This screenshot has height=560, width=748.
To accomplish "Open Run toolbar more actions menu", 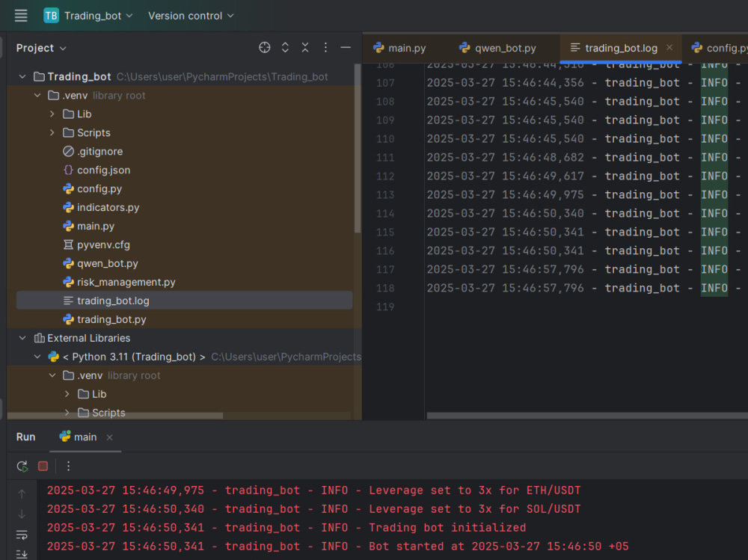I will [x=68, y=466].
